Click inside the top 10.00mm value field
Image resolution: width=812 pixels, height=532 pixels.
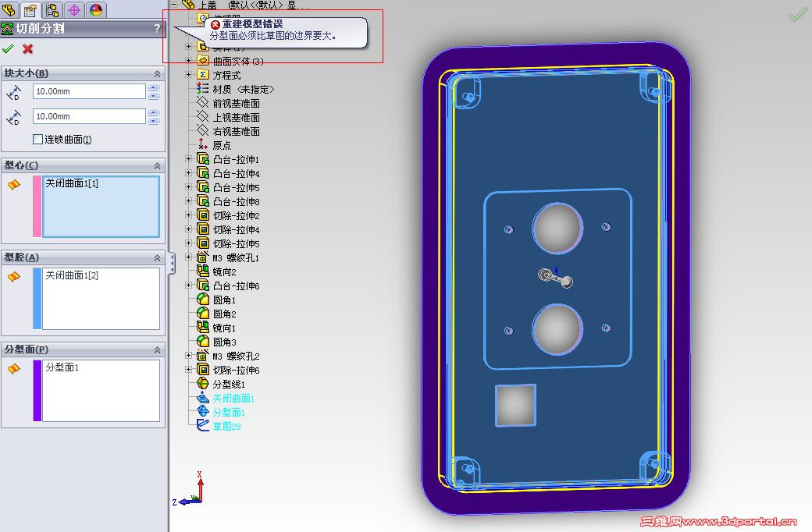(87, 91)
